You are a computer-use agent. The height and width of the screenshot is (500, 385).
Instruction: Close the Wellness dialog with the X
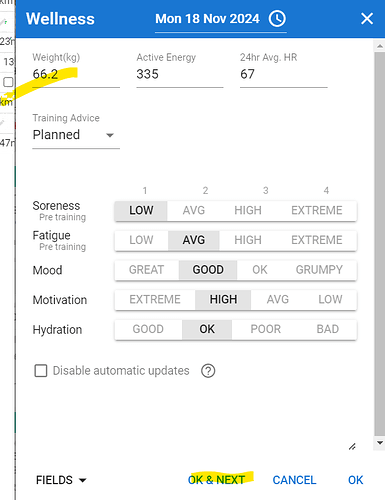click(367, 19)
